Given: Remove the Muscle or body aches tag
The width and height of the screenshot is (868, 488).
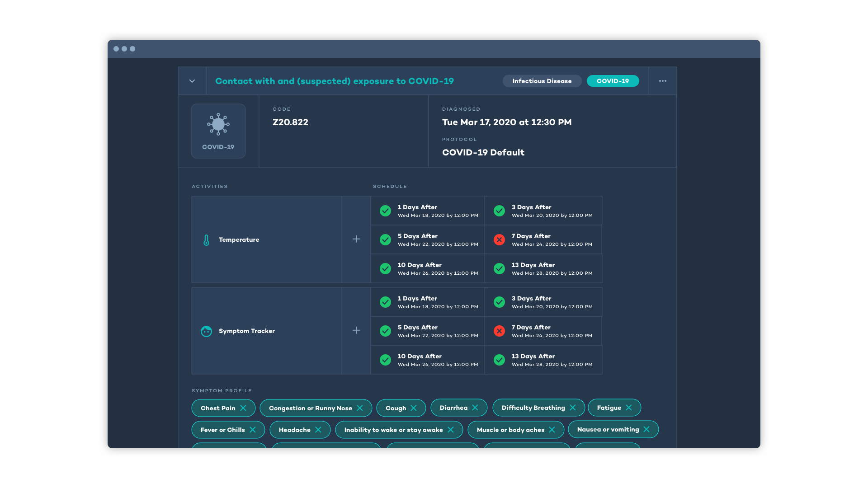Looking at the screenshot, I should [x=552, y=430].
